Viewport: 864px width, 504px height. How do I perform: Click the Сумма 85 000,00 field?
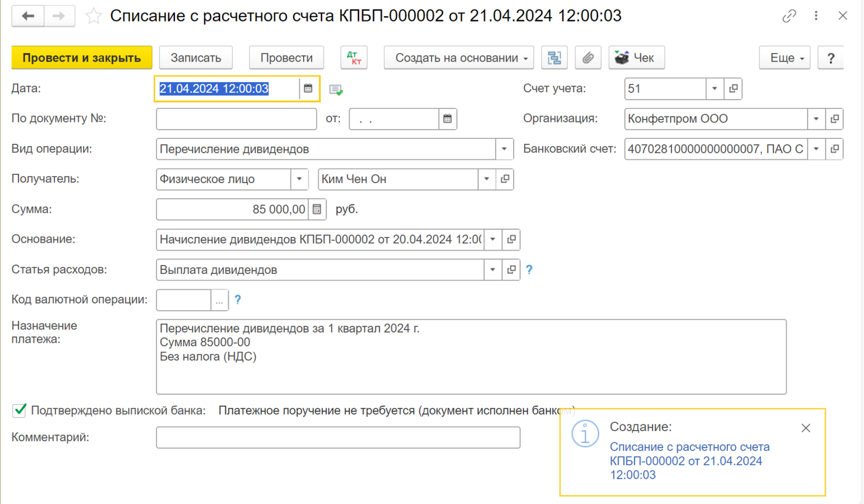pos(232,209)
